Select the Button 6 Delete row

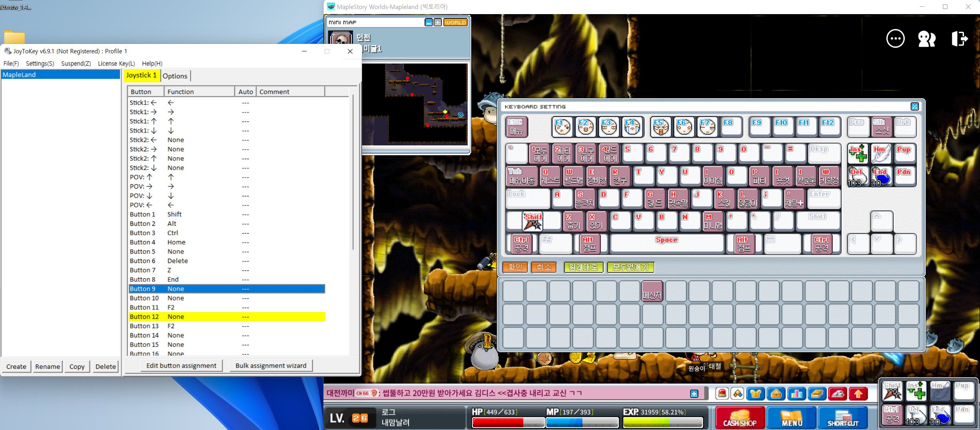pyautogui.click(x=227, y=261)
